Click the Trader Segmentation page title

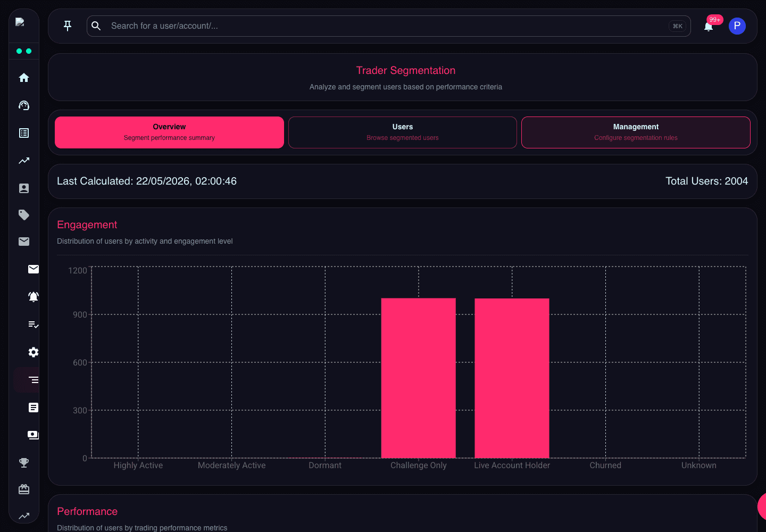[x=406, y=71]
